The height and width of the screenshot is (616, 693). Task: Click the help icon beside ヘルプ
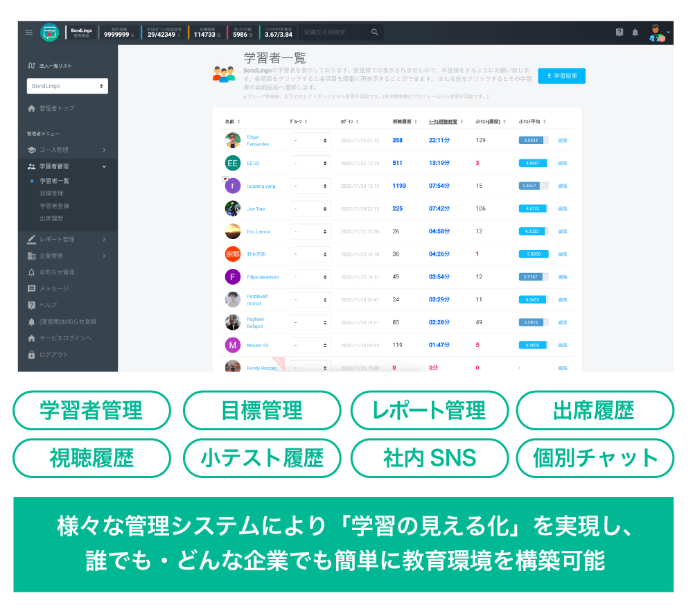(x=31, y=305)
